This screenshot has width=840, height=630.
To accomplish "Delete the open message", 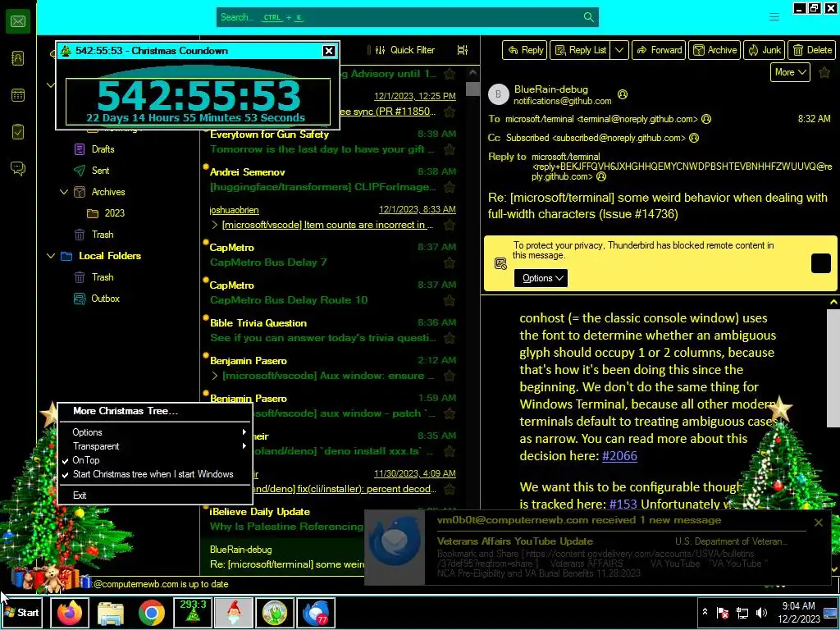I will (812, 50).
